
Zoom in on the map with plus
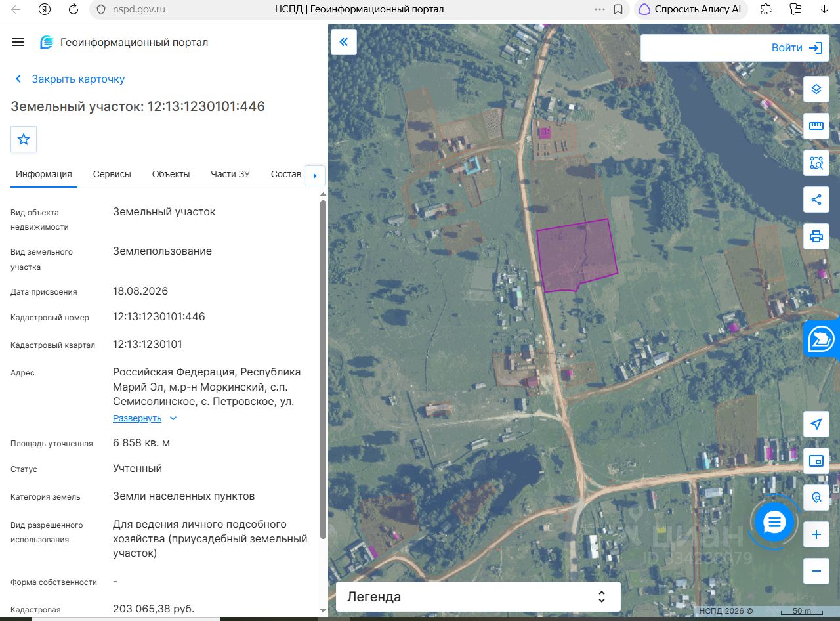[x=816, y=534]
